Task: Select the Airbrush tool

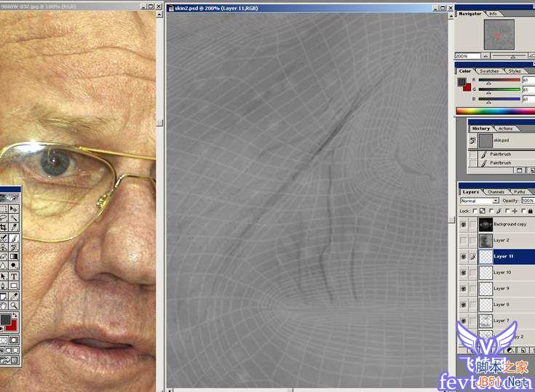Action: coord(3,238)
